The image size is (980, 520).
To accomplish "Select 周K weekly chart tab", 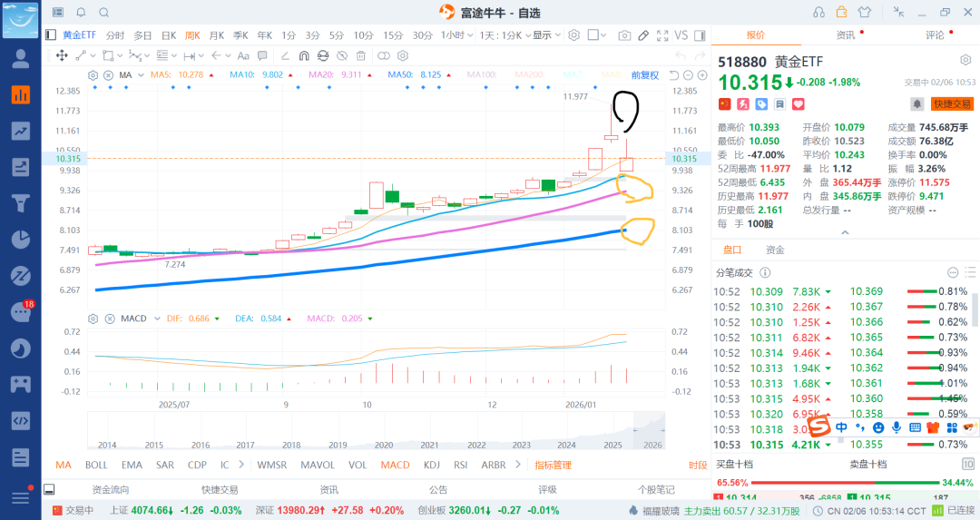I will coord(192,35).
